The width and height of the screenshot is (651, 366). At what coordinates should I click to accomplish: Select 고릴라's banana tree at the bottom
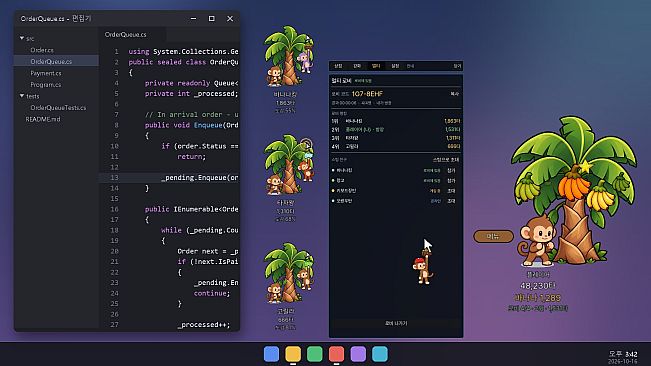289,273
